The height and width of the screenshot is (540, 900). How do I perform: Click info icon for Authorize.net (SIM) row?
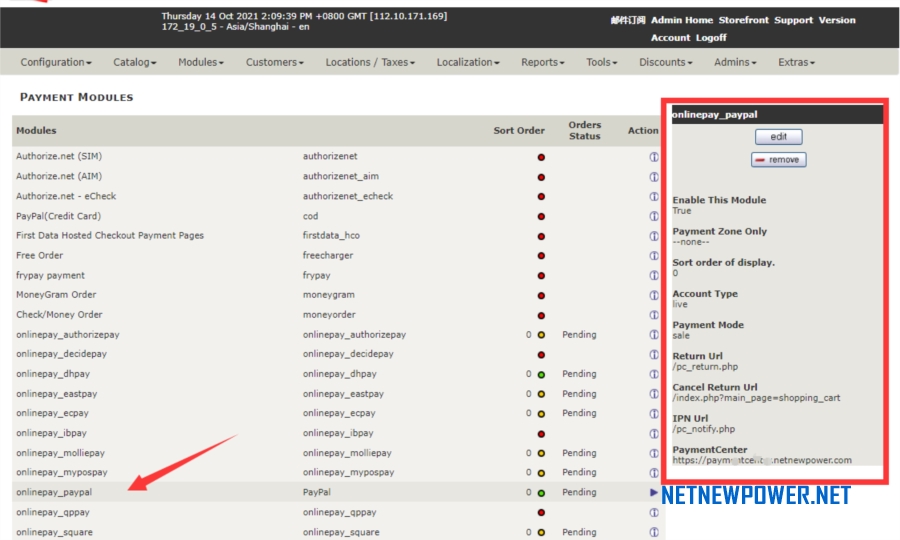[x=654, y=157]
